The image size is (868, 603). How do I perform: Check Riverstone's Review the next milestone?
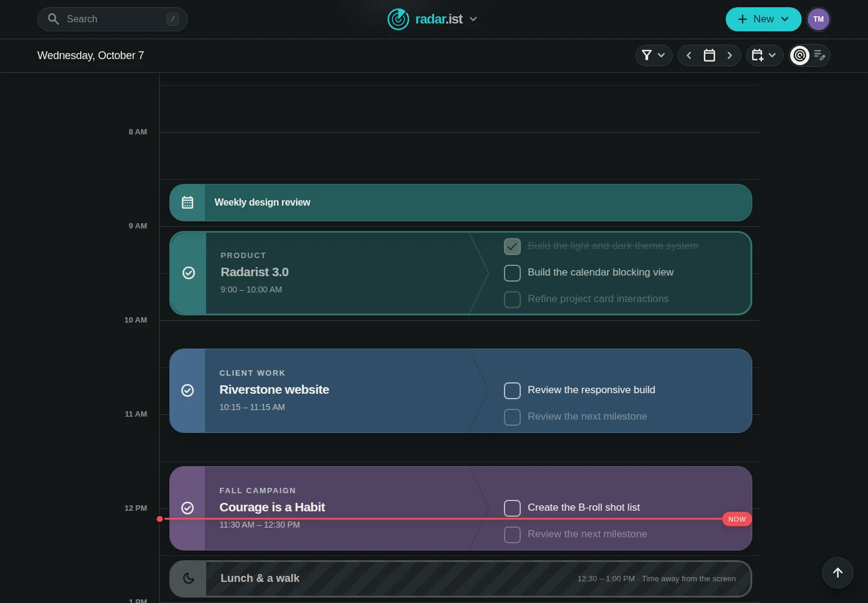pyautogui.click(x=512, y=417)
